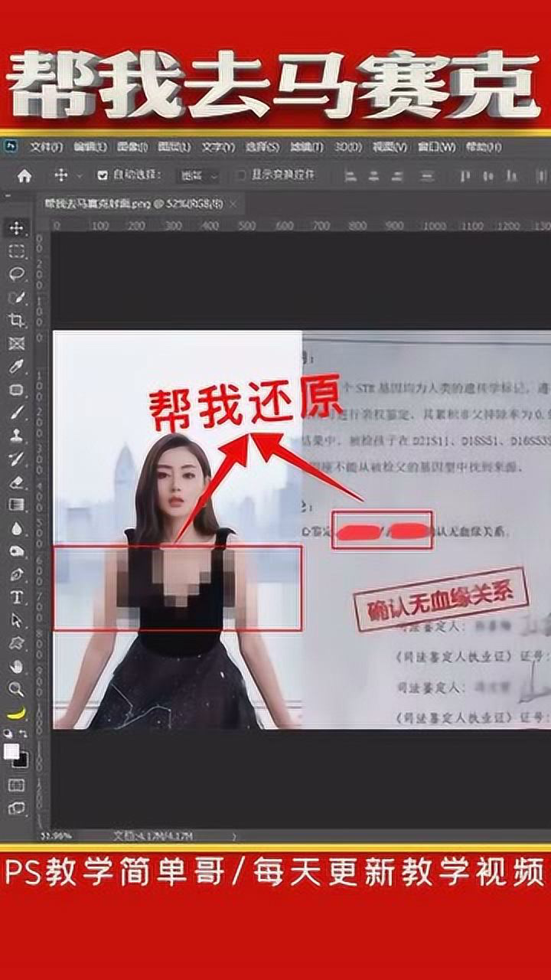Select the Eyedropper tool
The height and width of the screenshot is (980, 551).
pos(17,366)
